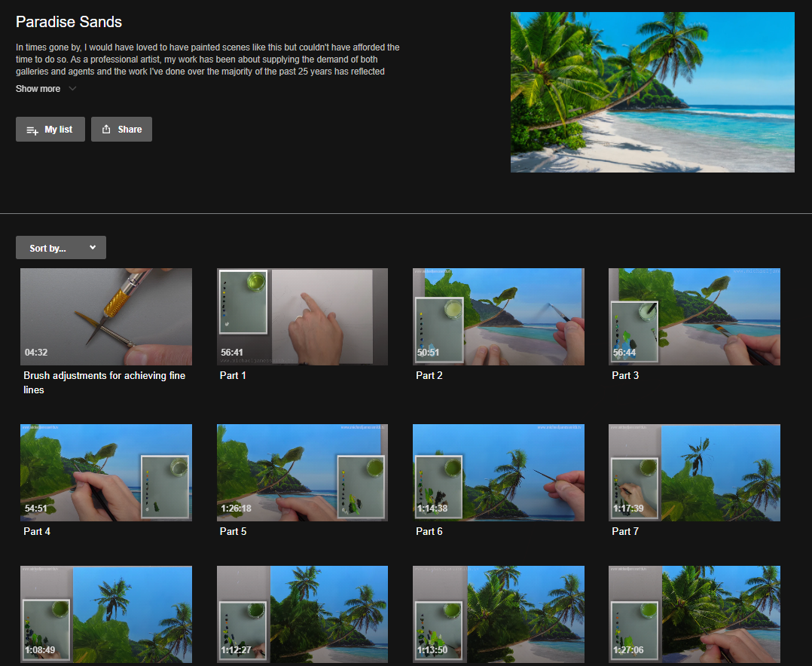Screen dimensions: 812x666
Task: Play the Part 6 video thumbnail
Action: [x=498, y=472]
